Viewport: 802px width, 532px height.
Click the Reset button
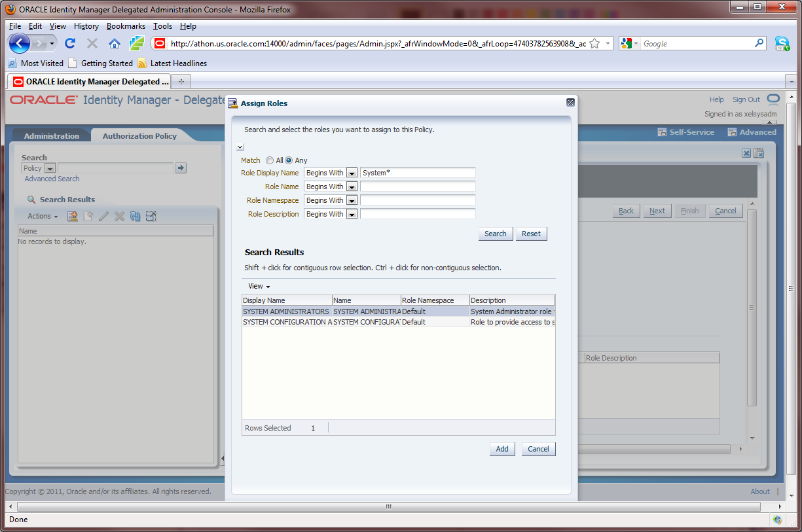click(x=531, y=234)
